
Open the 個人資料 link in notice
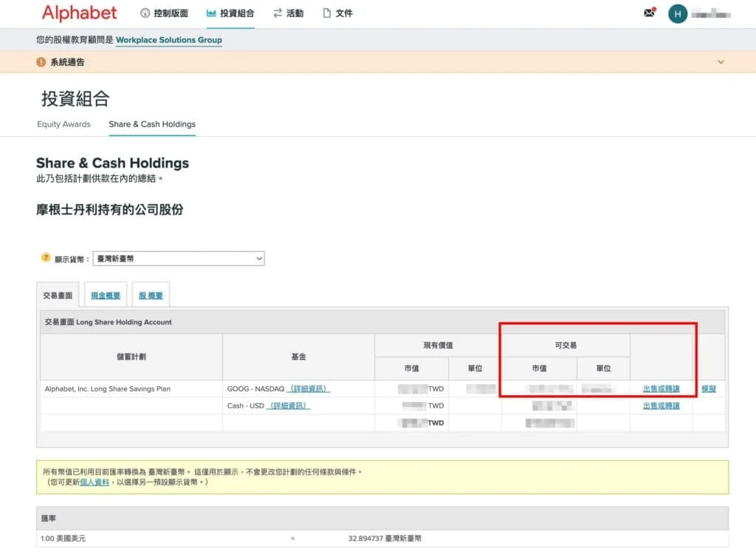coord(94,482)
